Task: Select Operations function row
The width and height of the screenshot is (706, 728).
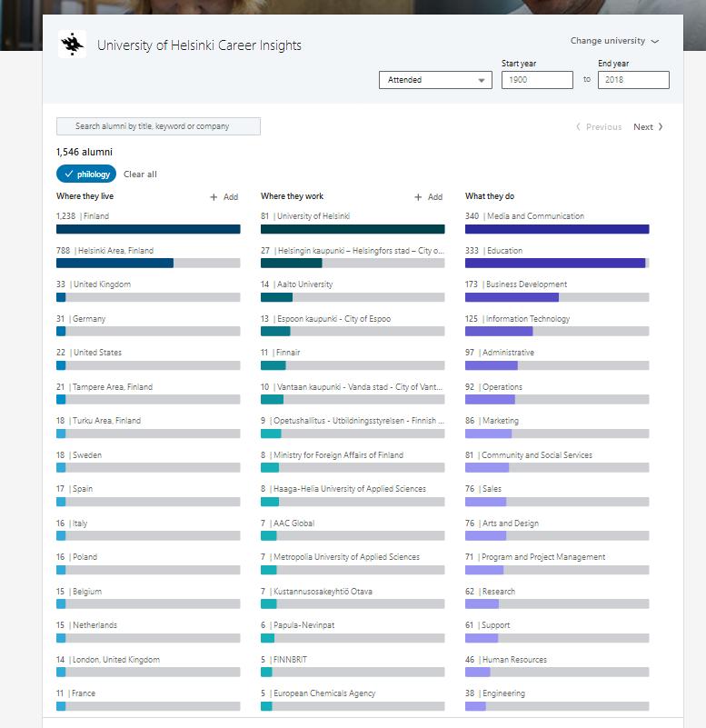Action: [557, 394]
